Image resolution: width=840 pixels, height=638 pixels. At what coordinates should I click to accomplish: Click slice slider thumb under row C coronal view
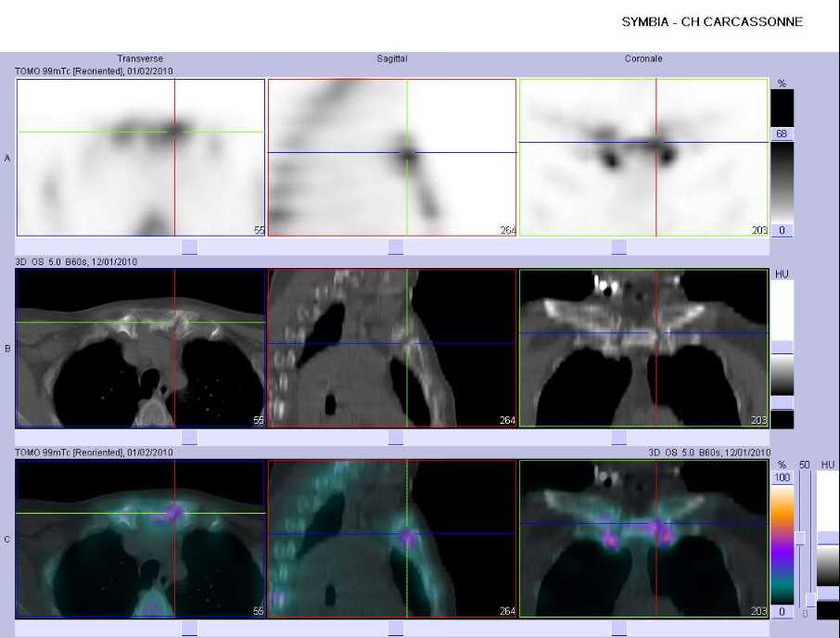[618, 629]
